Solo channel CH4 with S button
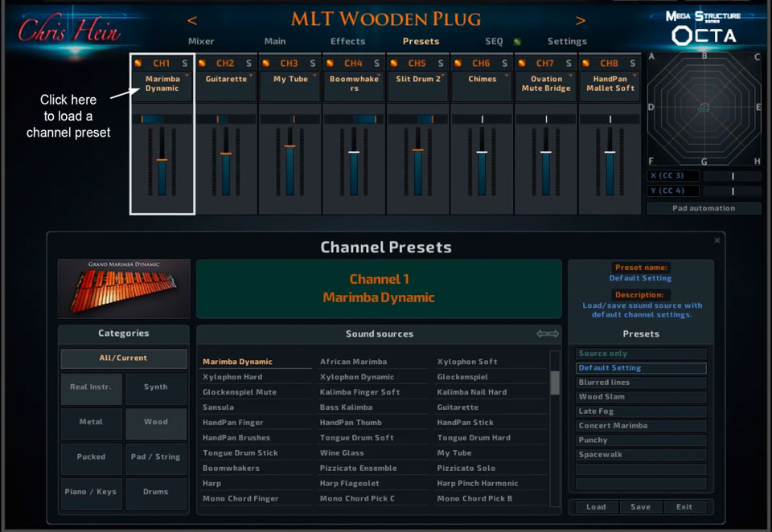Viewport: 772px width, 532px height. (376, 63)
